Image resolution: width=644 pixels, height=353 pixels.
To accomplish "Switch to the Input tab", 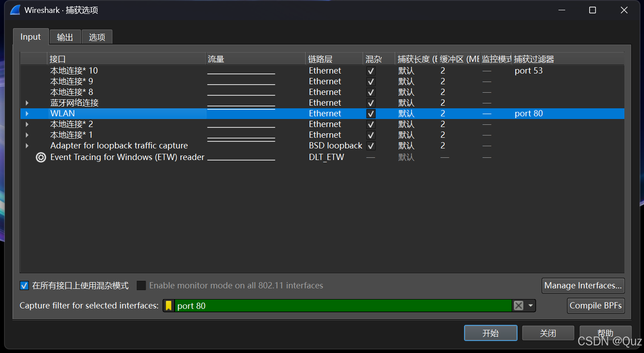I will click(31, 37).
